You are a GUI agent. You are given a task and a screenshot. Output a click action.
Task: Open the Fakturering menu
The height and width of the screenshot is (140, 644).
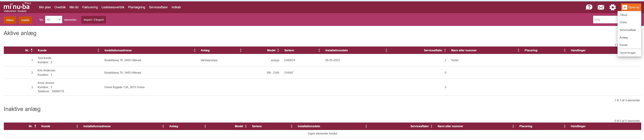[90, 7]
